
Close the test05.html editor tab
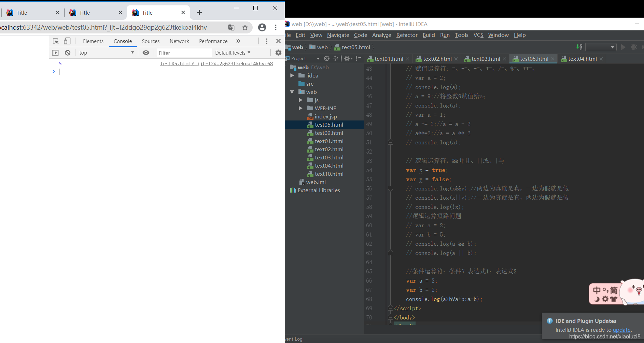pyautogui.click(x=553, y=59)
